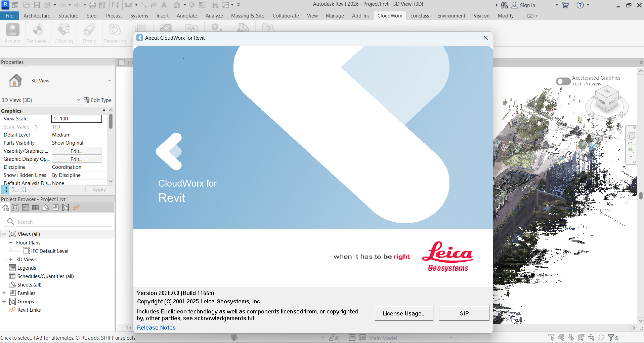Open the Customize Quick Access Toolbar dropdown
The height and width of the screenshot is (343, 644).
tap(239, 5)
